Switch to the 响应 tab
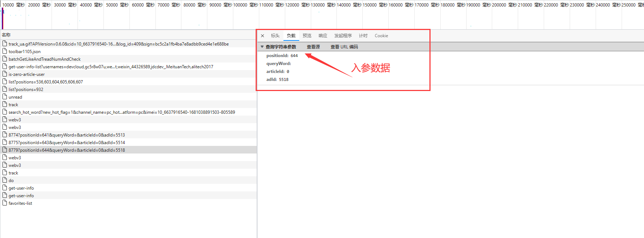 click(x=323, y=36)
